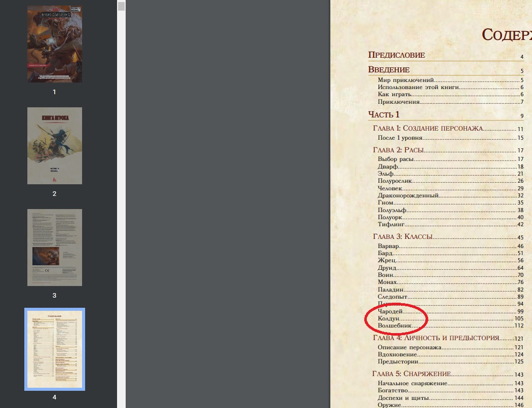The height and width of the screenshot is (408, 532).
Task: Click the 'Мир приключений' entry
Action: (x=406, y=80)
